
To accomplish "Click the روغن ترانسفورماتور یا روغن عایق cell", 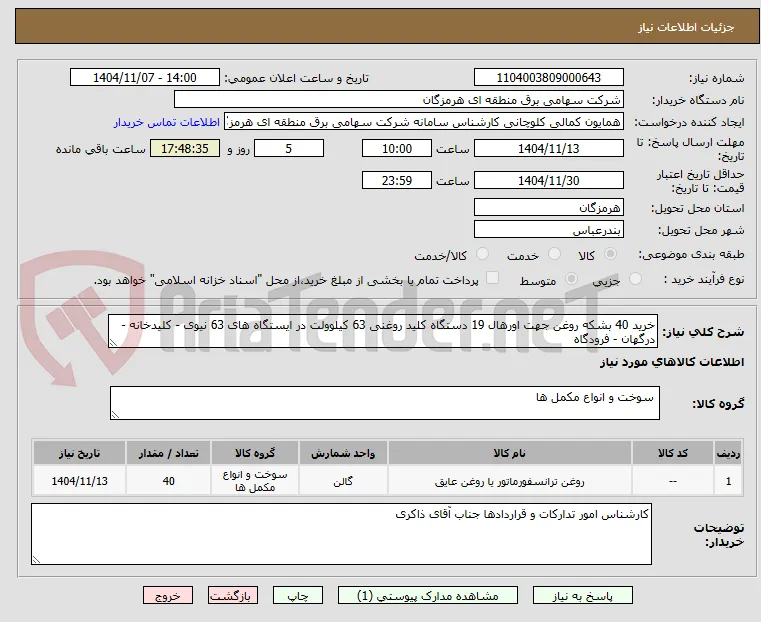I will coord(510,481).
